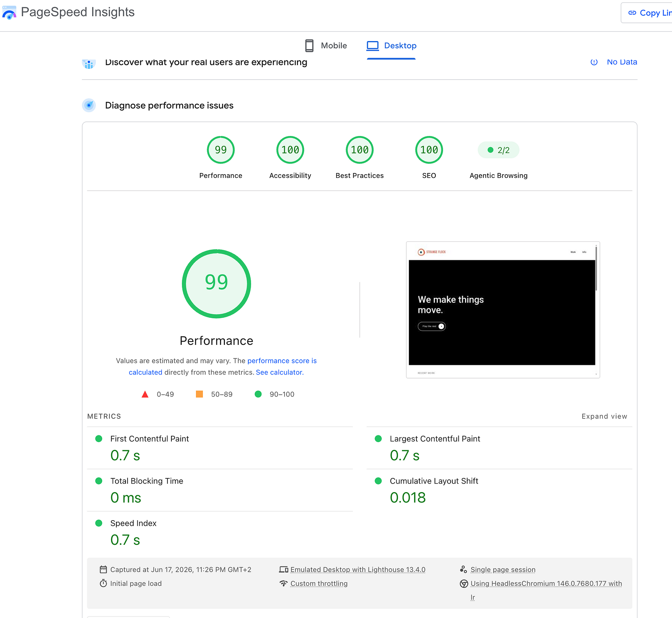This screenshot has height=618, width=672.
Task: Click the First Contentful Paint label
Action: click(149, 439)
